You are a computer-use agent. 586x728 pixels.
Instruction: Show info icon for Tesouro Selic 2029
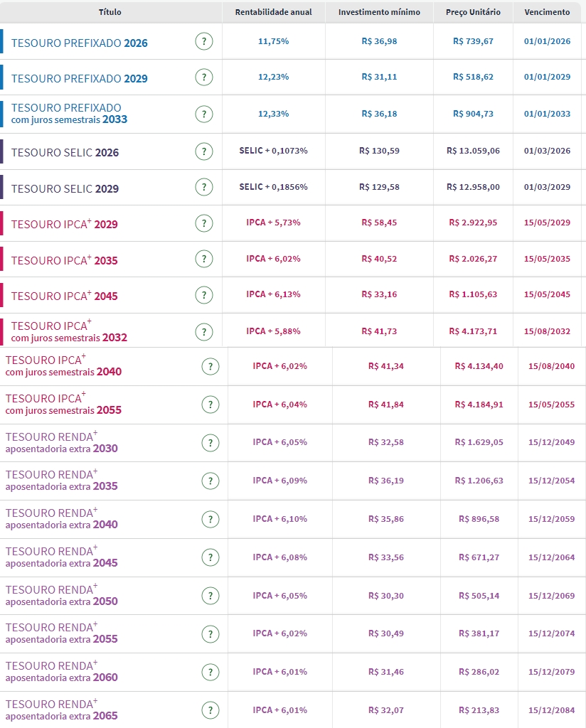click(x=204, y=188)
